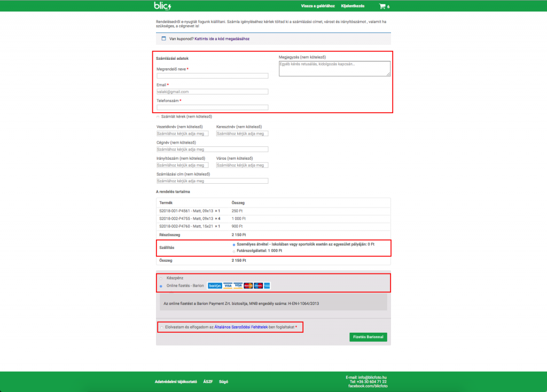Tick the Számlát kérek checkbox
The image size is (547, 392).
coord(158,116)
